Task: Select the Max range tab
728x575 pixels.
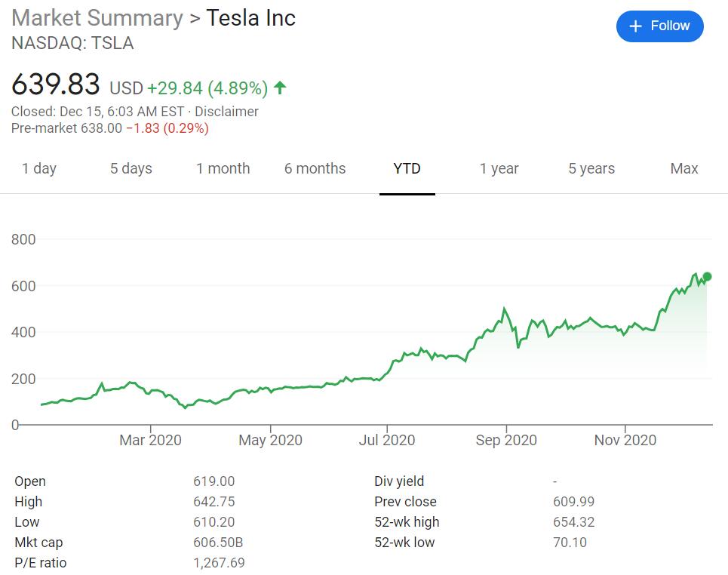Action: click(684, 168)
